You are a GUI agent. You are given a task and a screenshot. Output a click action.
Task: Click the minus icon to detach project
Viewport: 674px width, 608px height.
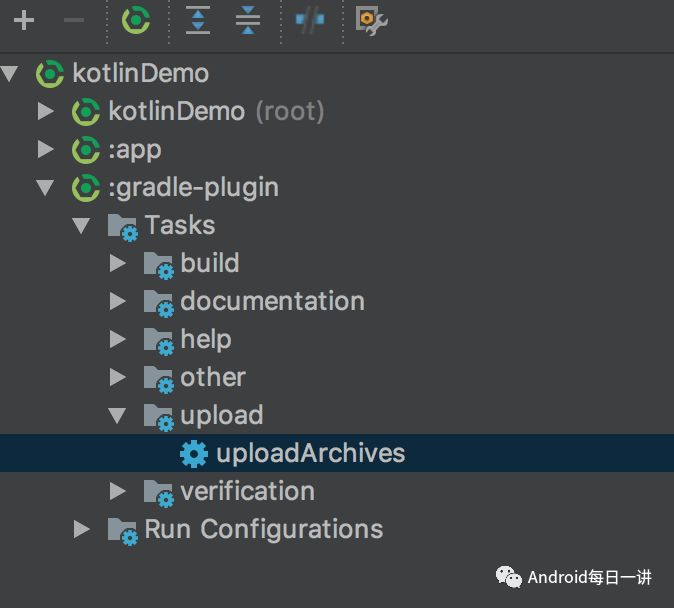click(x=74, y=20)
